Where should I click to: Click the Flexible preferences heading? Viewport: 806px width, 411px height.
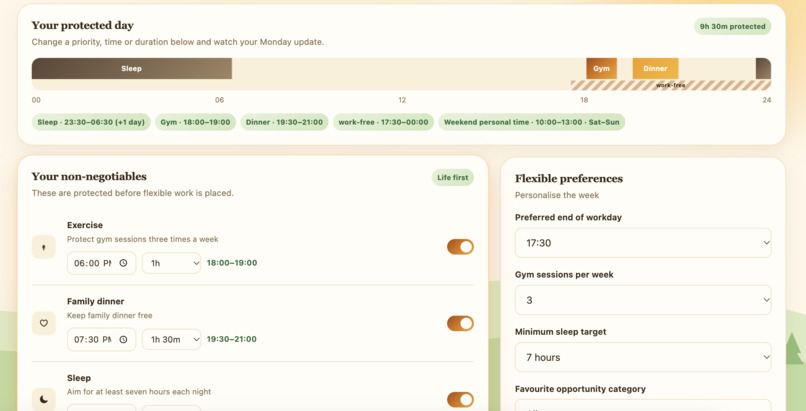pyautogui.click(x=569, y=178)
